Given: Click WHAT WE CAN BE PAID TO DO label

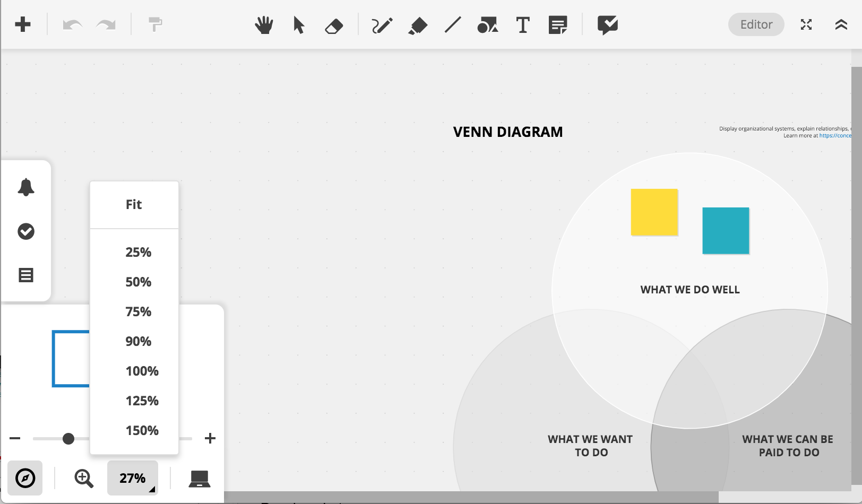Looking at the screenshot, I should tap(788, 446).
